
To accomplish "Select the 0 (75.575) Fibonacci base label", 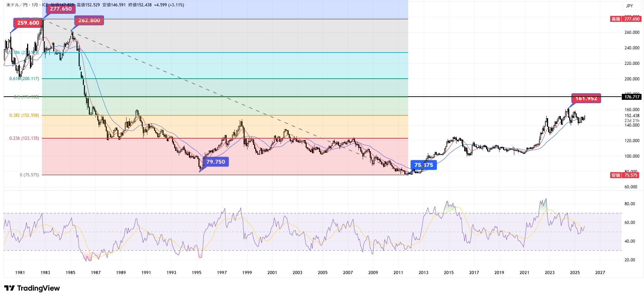I will (x=29, y=175).
